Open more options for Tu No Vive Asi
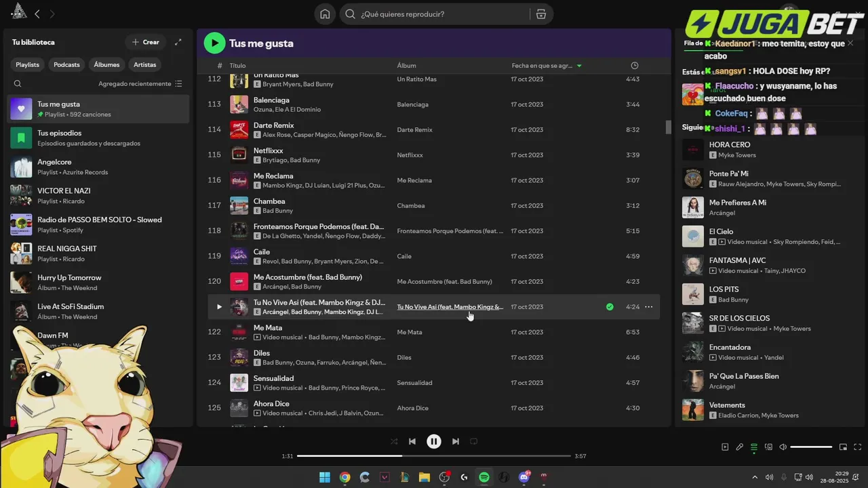868x488 pixels. click(649, 307)
